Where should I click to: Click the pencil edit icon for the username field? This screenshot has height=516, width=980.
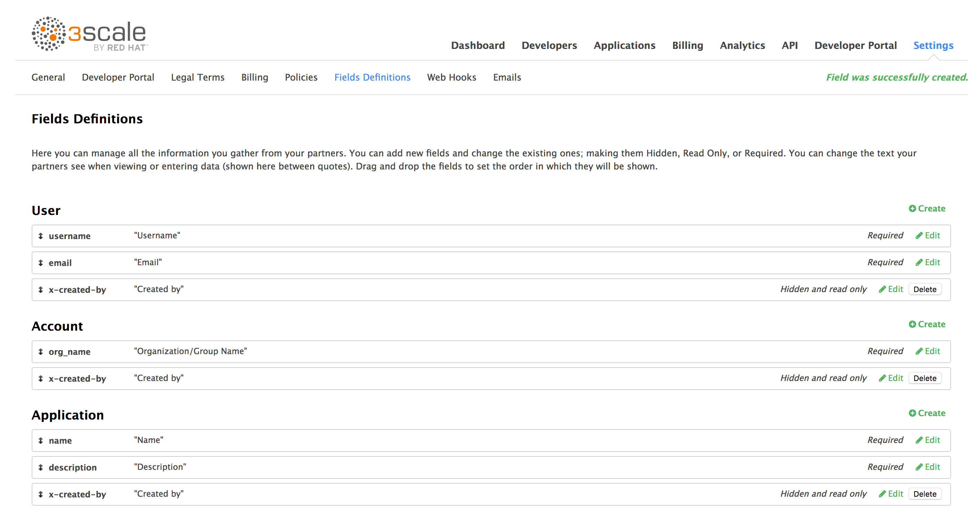(919, 235)
